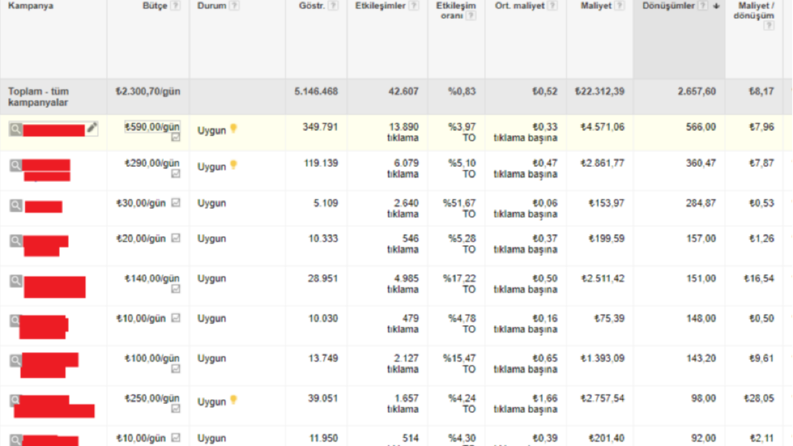Click search campaign icon in ₺20,00/gün row
Screen dimensions: 793x446
[x=16, y=241]
